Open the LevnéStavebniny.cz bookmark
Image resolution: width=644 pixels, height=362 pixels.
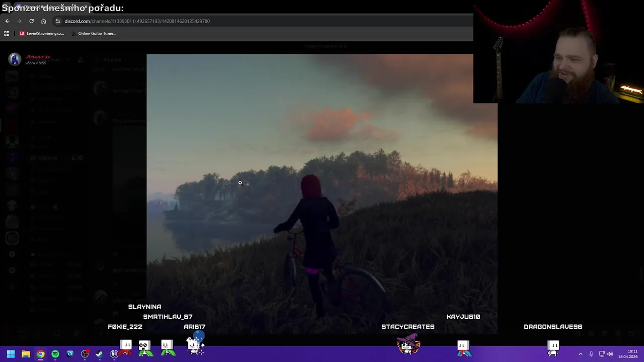42,33
